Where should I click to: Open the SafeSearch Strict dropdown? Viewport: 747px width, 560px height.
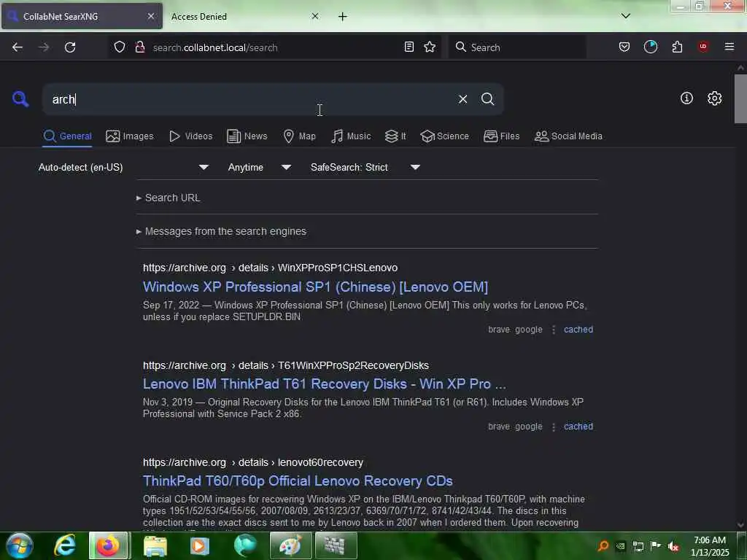tap(365, 167)
